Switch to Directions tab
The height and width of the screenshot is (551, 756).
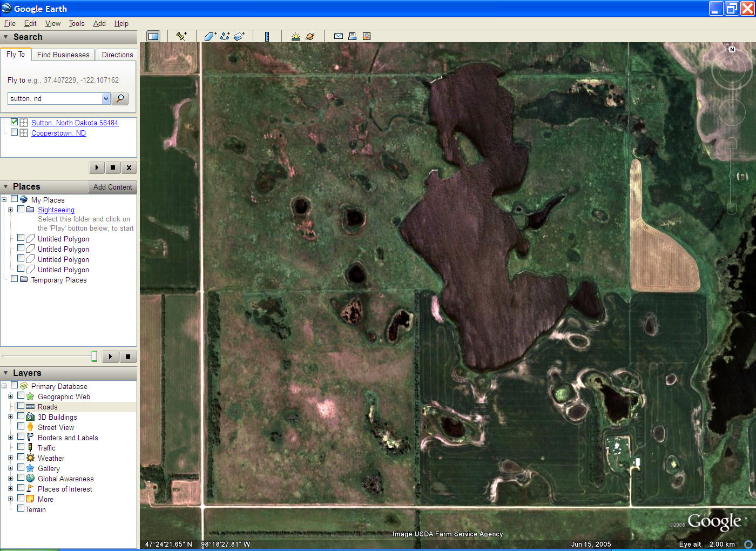tap(117, 55)
